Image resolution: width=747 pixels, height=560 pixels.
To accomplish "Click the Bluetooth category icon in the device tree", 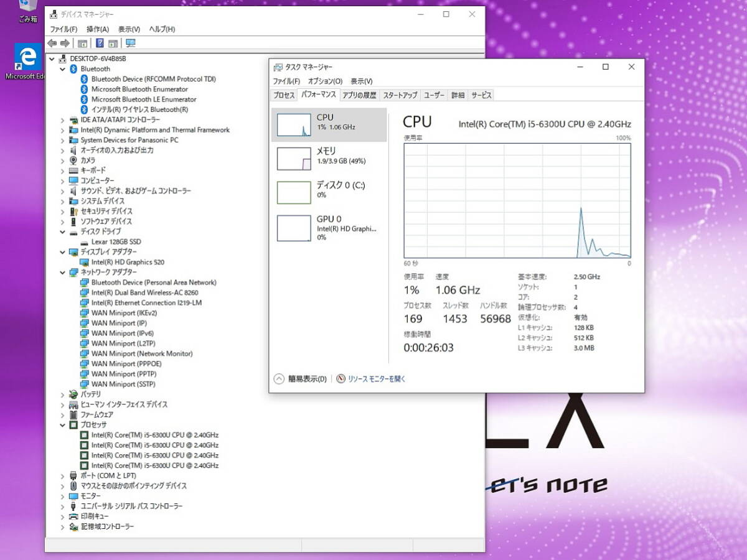I will click(73, 68).
